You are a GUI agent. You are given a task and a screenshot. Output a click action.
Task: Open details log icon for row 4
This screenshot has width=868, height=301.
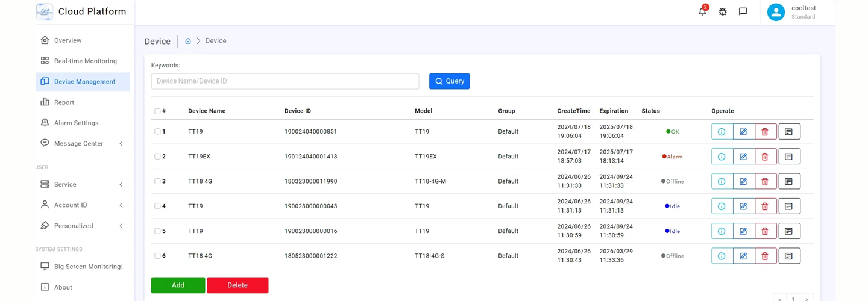(788, 206)
